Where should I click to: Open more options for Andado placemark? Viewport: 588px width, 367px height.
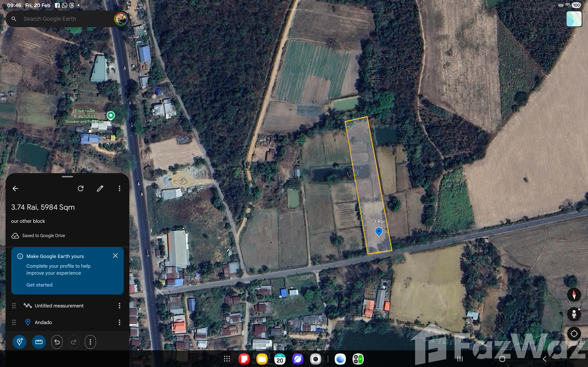[119, 322]
